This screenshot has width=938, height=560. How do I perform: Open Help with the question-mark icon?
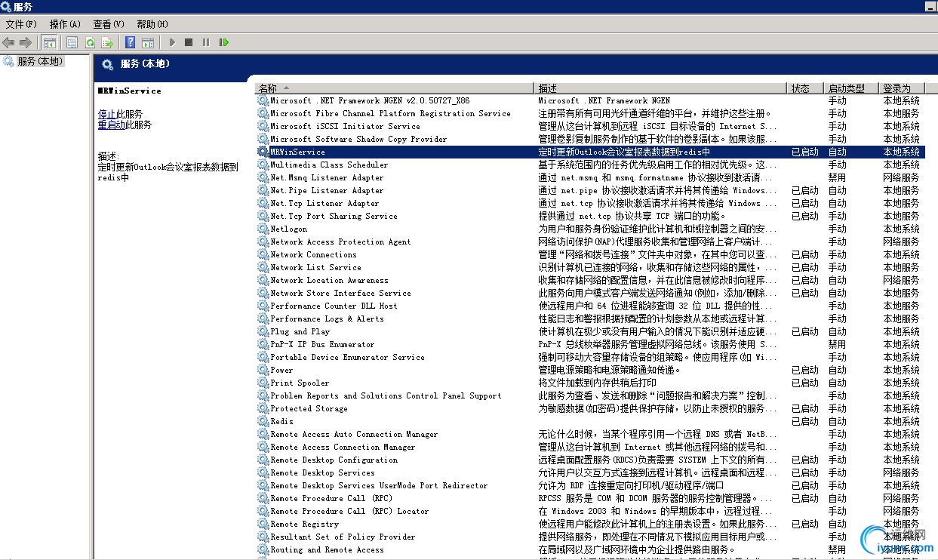pyautogui.click(x=131, y=43)
